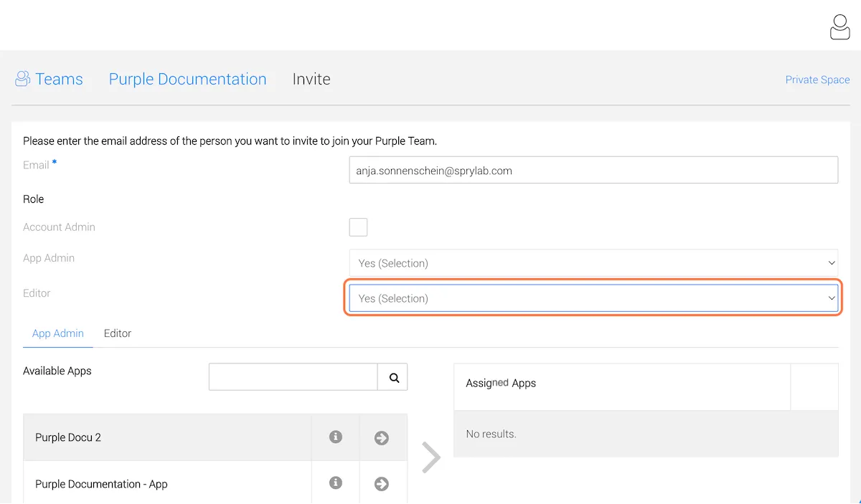Viewport: 861px width, 504px height.
Task: Click the 'No results.' message
Action: click(x=491, y=434)
